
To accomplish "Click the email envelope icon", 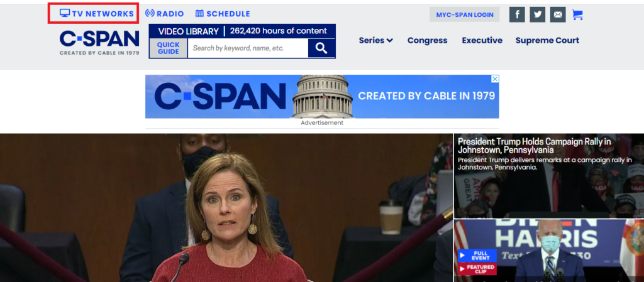I will [x=558, y=14].
